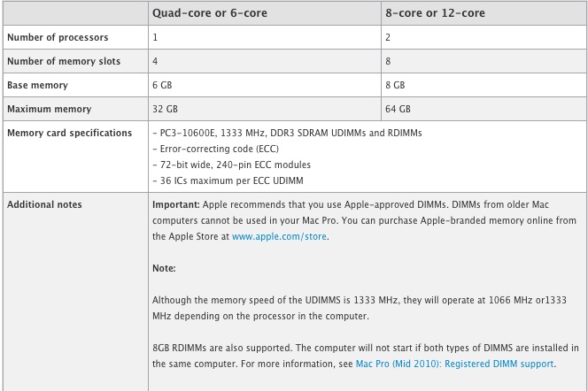Click the Base memory row label
This screenshot has height=391, width=588.
pos(37,86)
